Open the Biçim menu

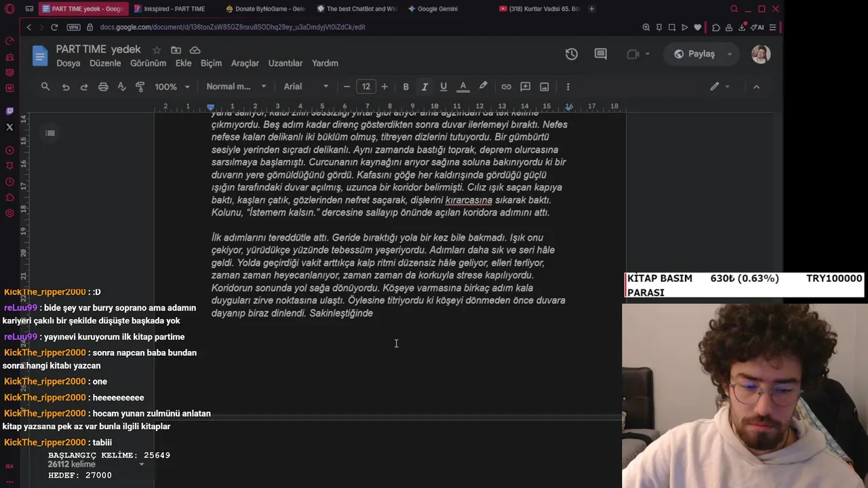point(211,63)
